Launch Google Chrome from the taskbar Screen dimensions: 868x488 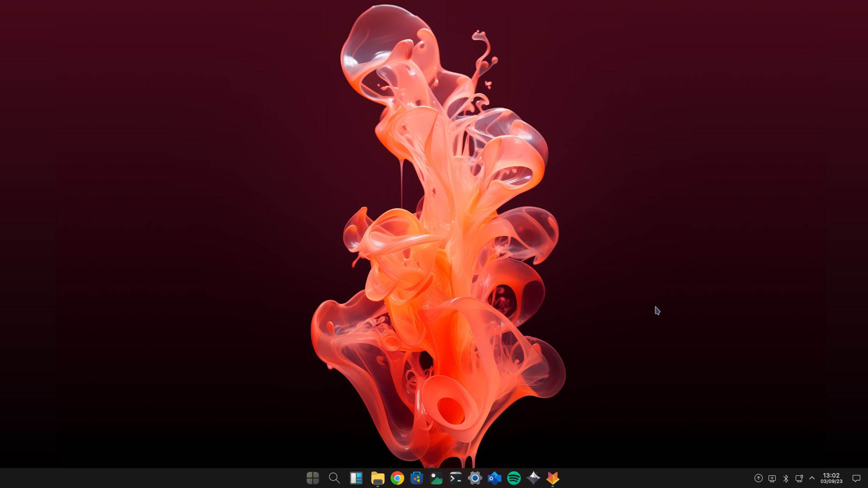point(397,478)
